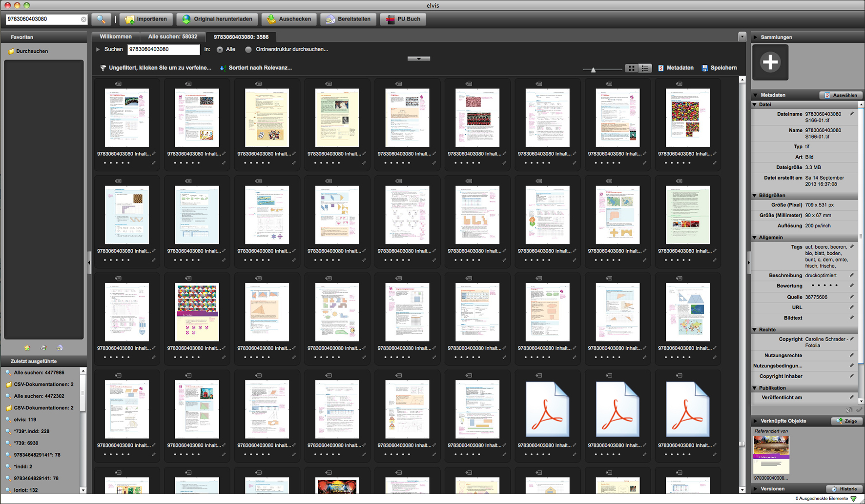Clear the top search field text
Screen dimensions: 865x504
(x=83, y=20)
